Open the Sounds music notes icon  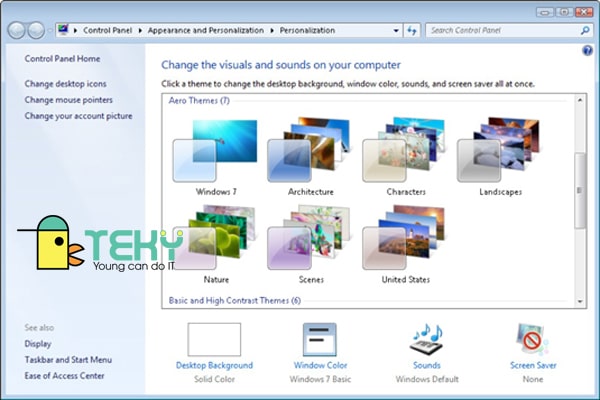pos(427,339)
